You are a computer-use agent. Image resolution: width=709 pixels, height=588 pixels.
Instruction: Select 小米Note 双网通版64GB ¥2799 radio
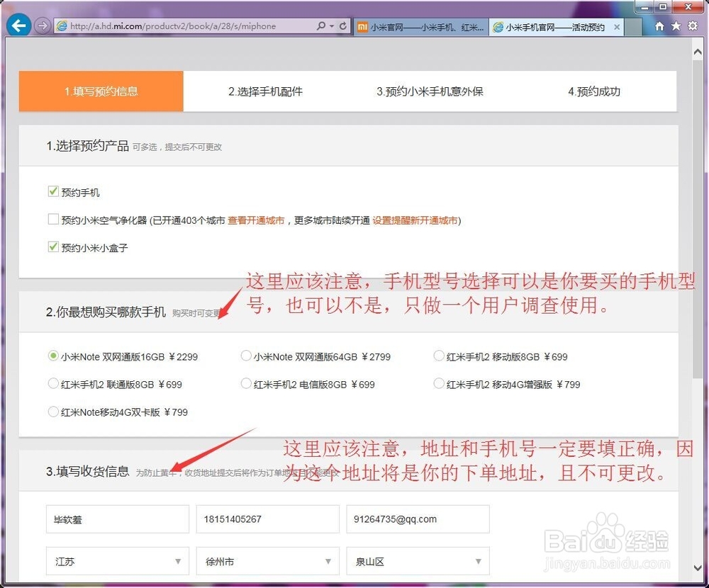click(246, 356)
